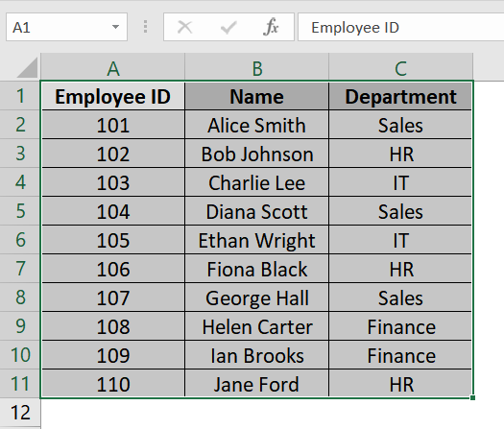Click the Ethan Wright cell
This screenshot has height=429, width=504.
tap(257, 240)
